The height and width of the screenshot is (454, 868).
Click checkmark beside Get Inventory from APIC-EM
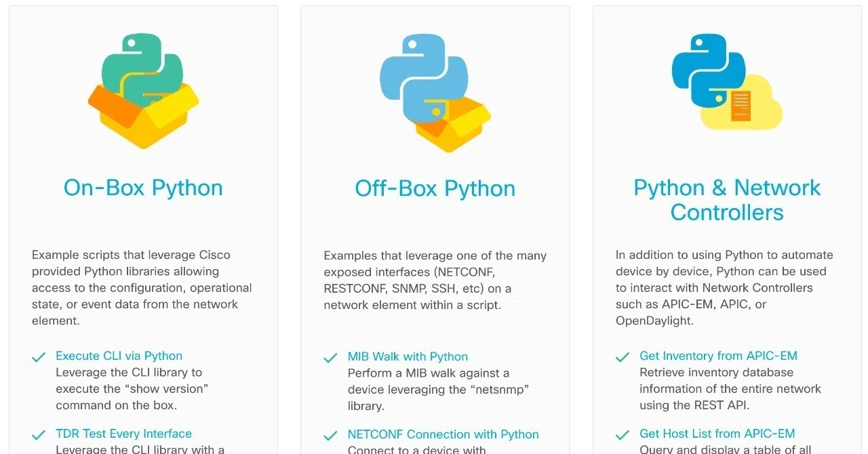(x=623, y=357)
